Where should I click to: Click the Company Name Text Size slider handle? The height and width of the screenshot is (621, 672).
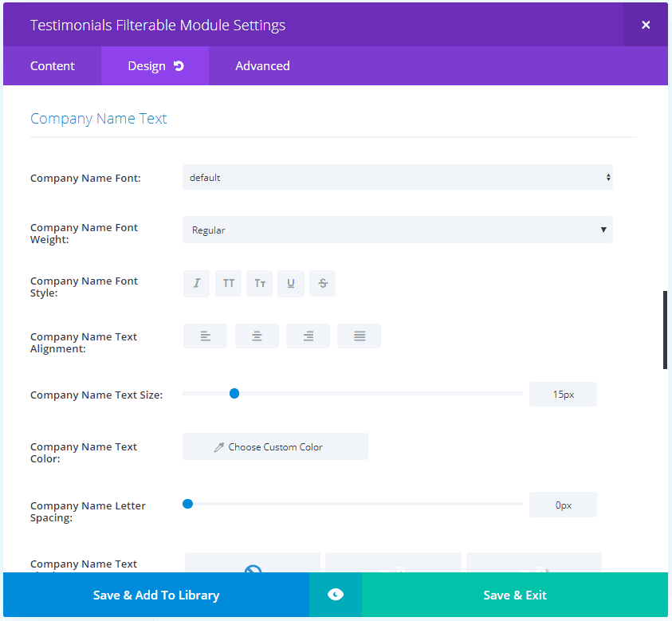click(x=234, y=393)
